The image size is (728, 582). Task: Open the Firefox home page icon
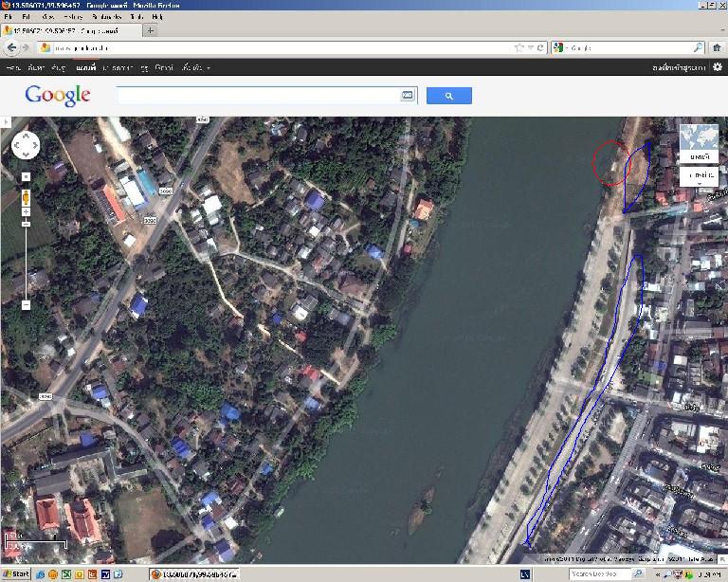(718, 47)
